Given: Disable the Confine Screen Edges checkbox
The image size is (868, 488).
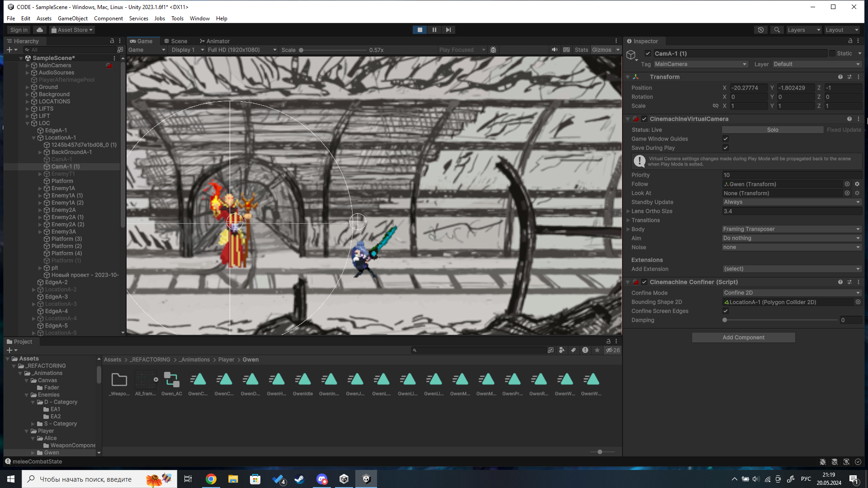Looking at the screenshot, I should 726,311.
